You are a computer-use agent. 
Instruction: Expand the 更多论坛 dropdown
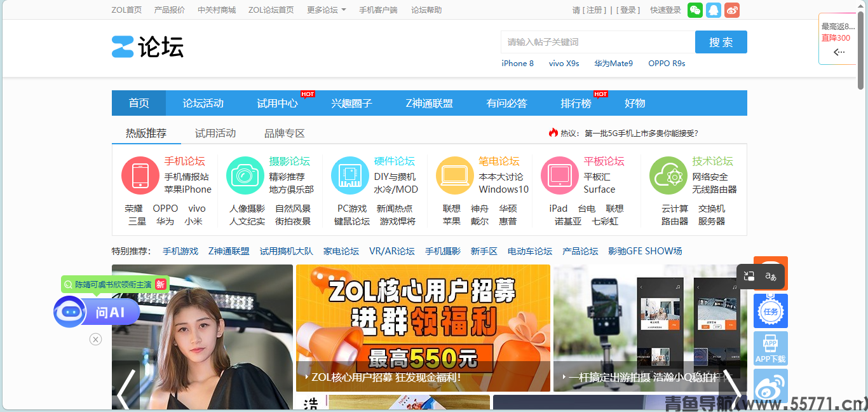pos(327,10)
